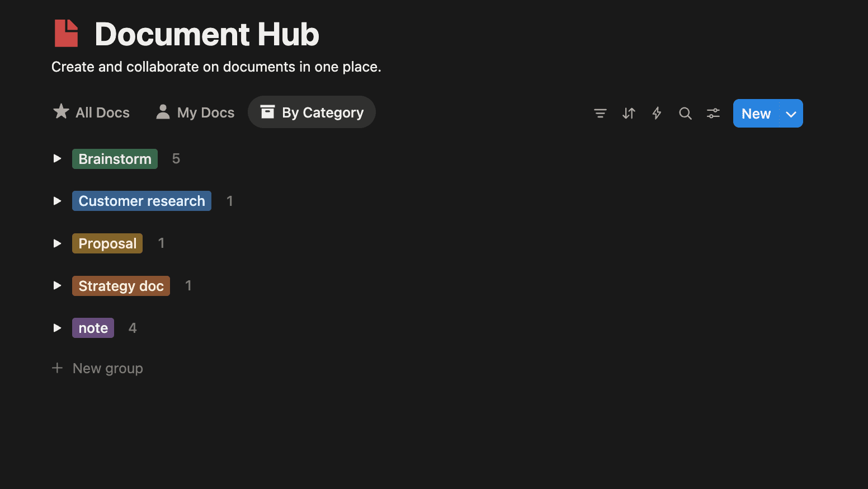
Task: Click the New button
Action: pos(756,113)
